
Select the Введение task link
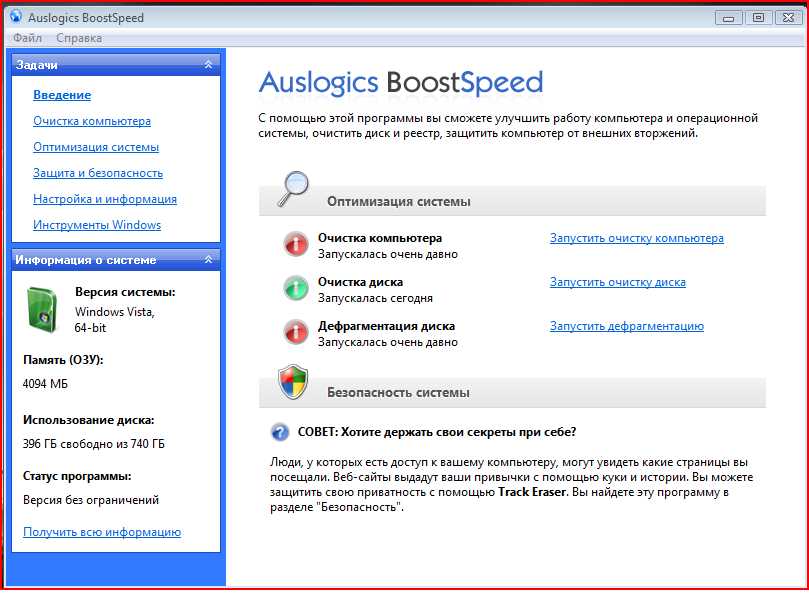(62, 95)
